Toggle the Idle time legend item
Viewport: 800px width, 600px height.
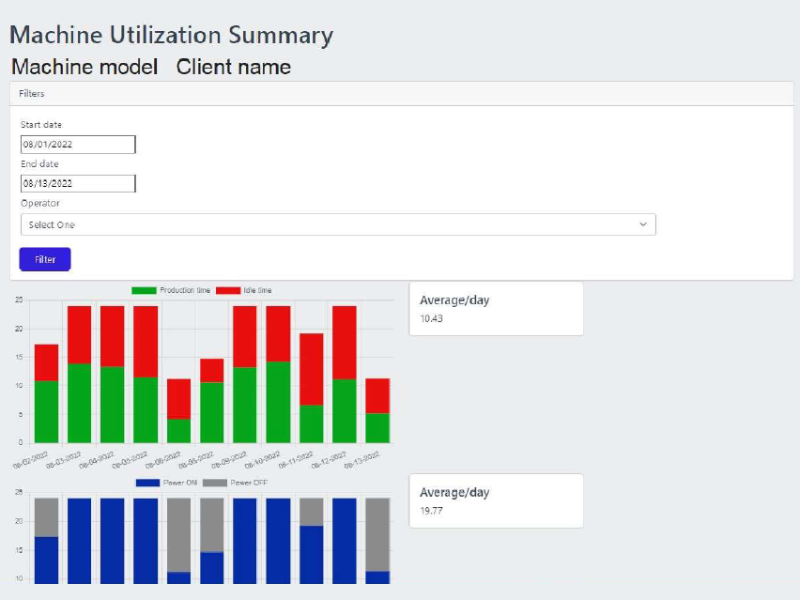point(245,290)
